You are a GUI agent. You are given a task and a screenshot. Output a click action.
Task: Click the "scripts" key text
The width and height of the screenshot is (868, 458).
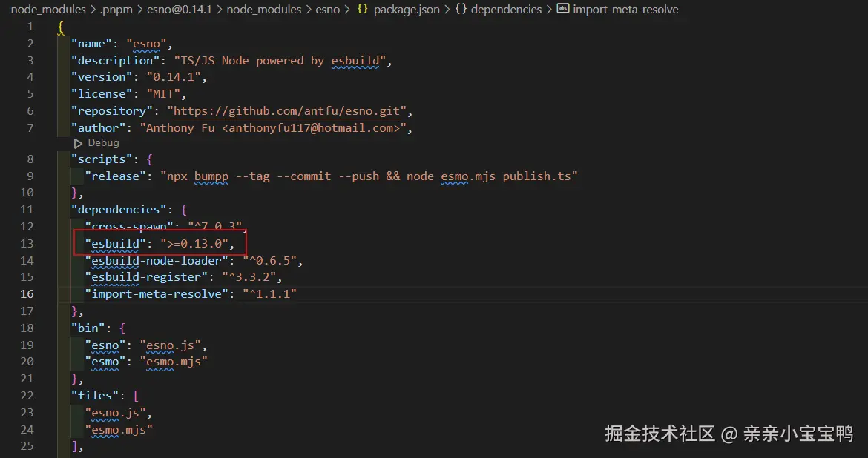(102, 159)
